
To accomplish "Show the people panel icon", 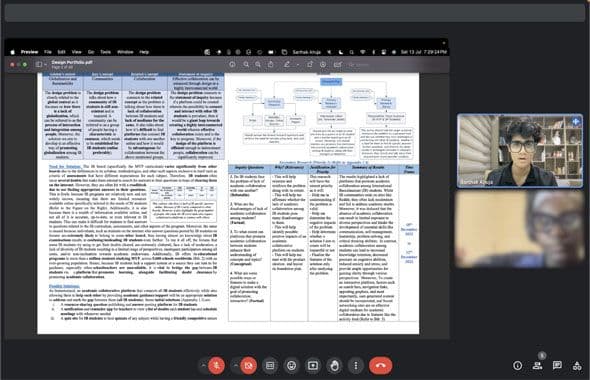I will [538, 365].
